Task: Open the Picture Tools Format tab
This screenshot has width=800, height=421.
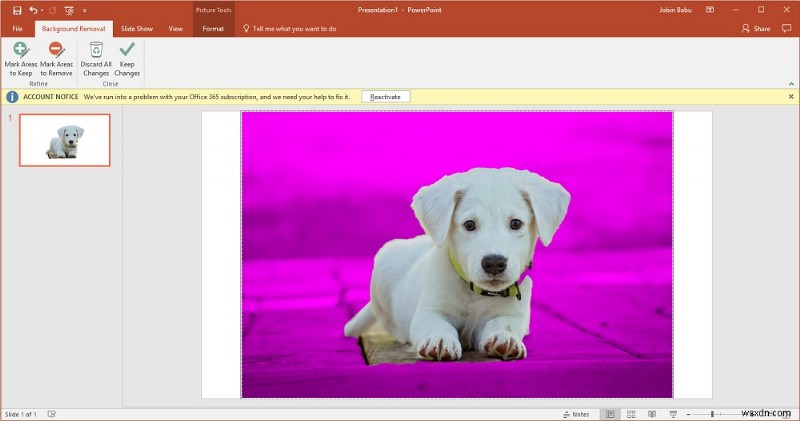Action: point(213,29)
